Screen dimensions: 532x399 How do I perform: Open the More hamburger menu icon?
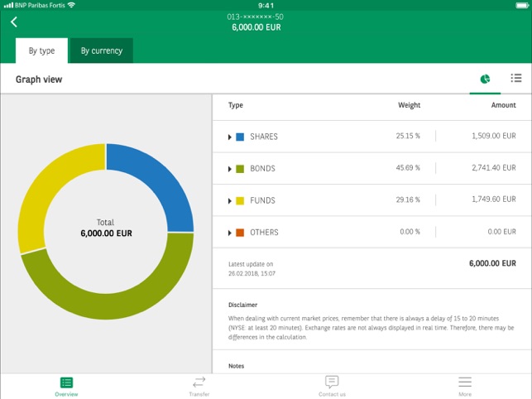[x=465, y=382]
